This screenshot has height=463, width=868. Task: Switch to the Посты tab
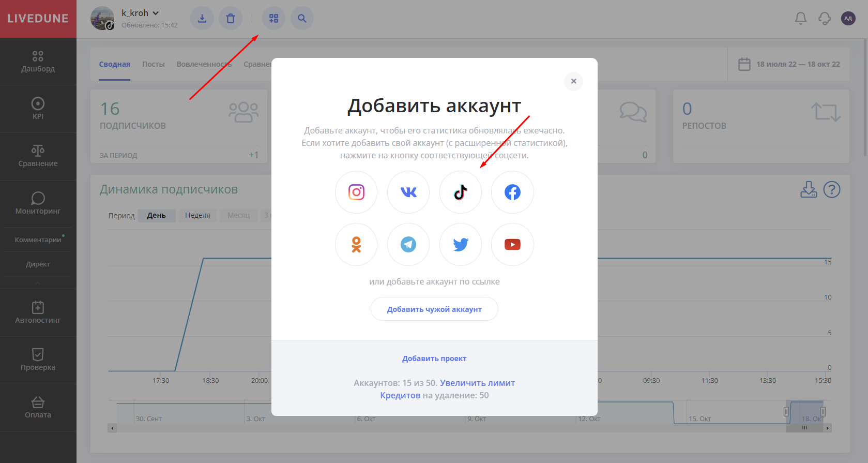[154, 64]
